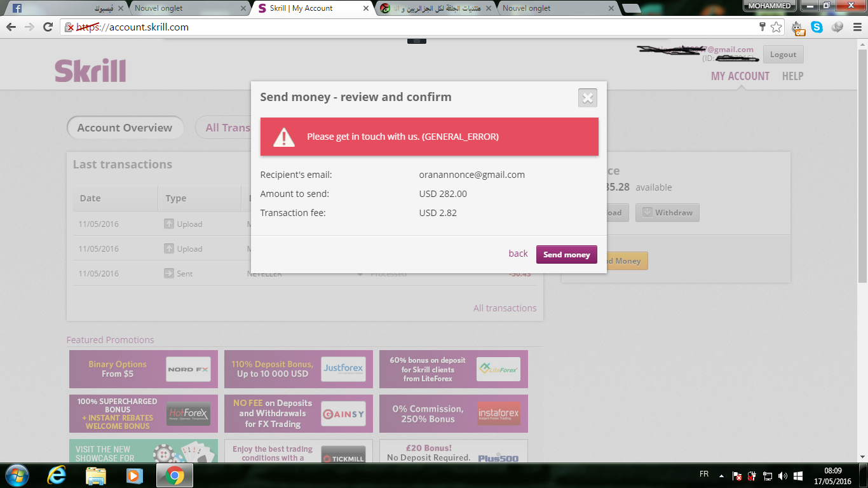The width and height of the screenshot is (868, 488).
Task: Open Plus500 £20 Bonus promotion
Action: (454, 451)
